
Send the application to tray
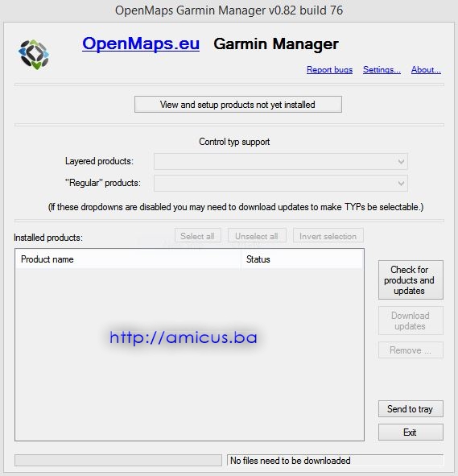click(x=411, y=409)
